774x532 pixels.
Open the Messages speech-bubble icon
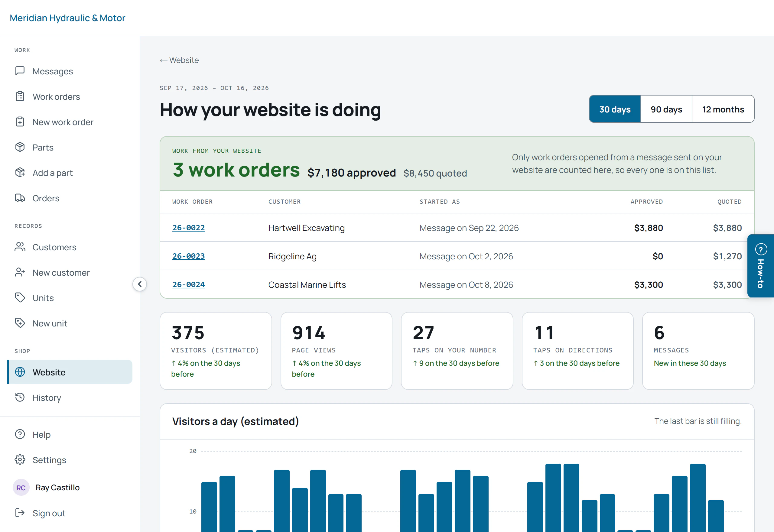[x=20, y=71]
